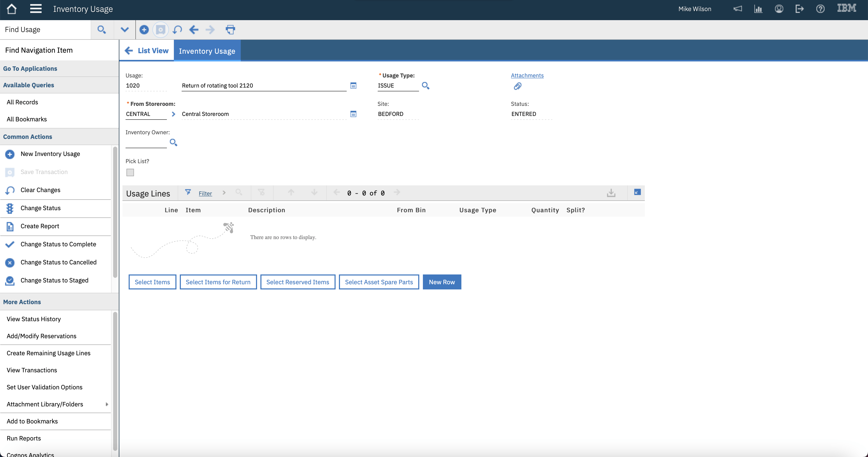The image size is (868, 457).
Task: Open the user profile icon in the header
Action: tap(779, 9)
